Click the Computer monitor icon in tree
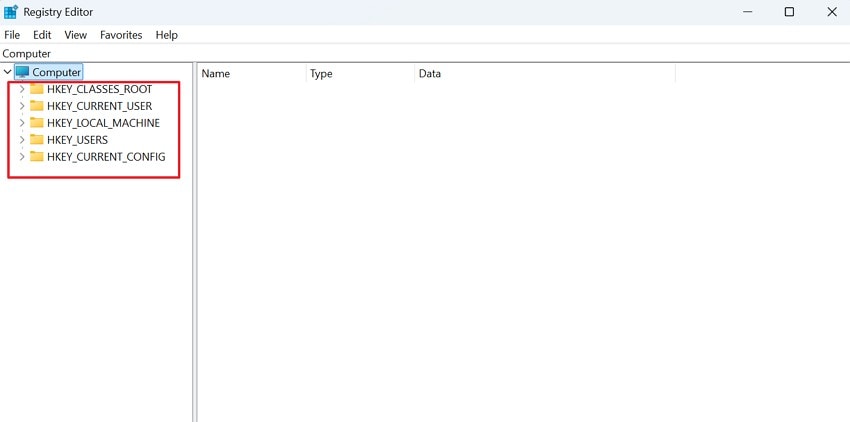The image size is (850, 422). click(x=22, y=72)
